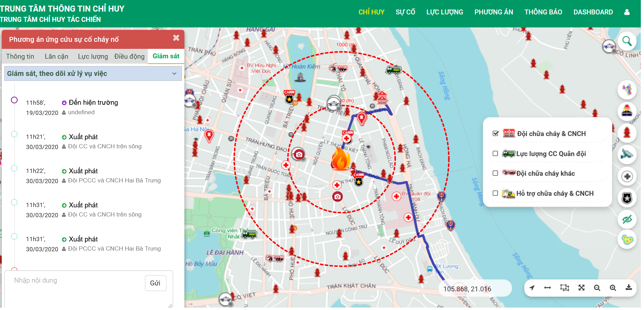
Task: Open the firefighter forces layer icon
Action: pos(627,111)
